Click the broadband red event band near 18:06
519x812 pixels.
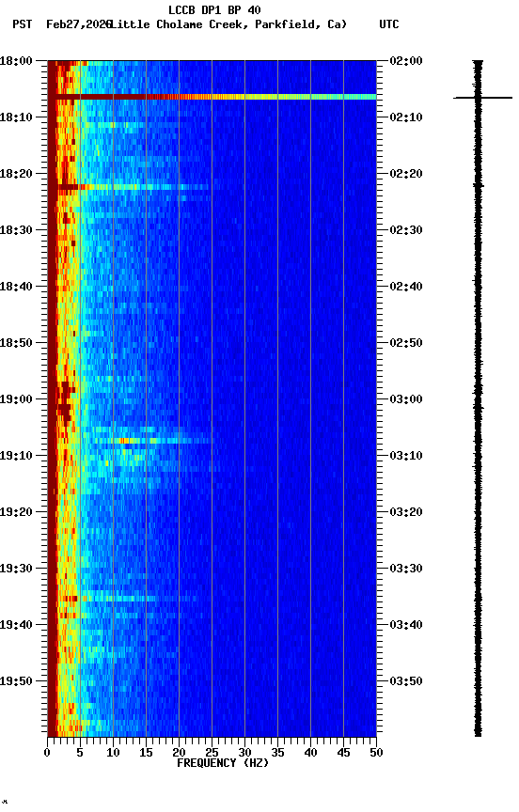[212, 97]
